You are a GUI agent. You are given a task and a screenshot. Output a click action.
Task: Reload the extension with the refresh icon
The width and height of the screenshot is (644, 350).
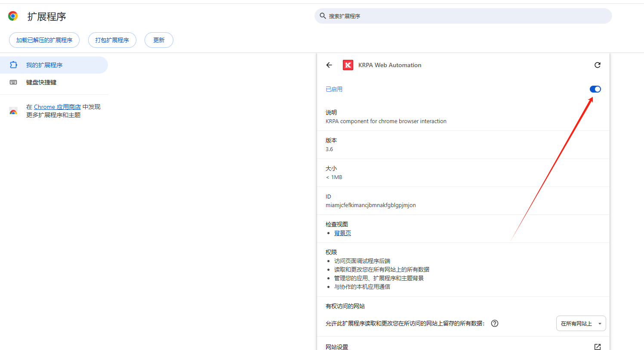(x=598, y=65)
